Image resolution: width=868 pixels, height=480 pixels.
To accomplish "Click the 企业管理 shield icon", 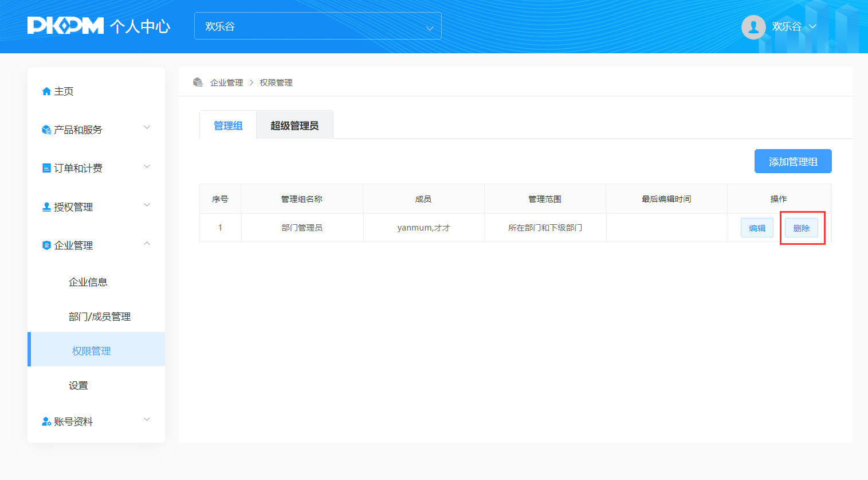I will pyautogui.click(x=46, y=245).
